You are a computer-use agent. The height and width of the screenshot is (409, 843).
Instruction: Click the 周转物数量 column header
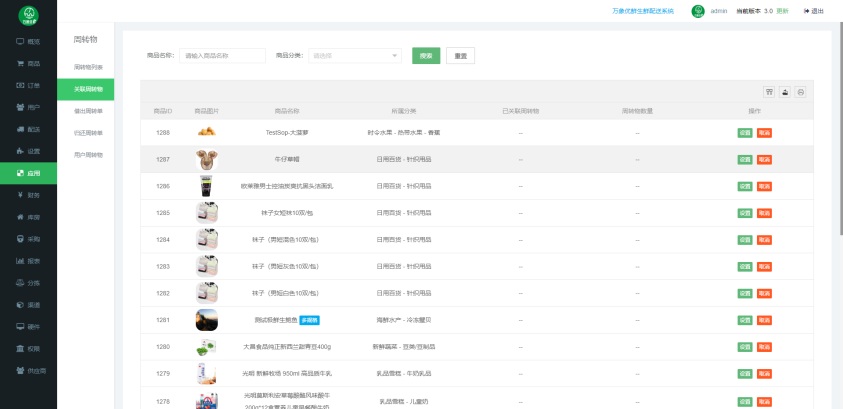click(637, 111)
